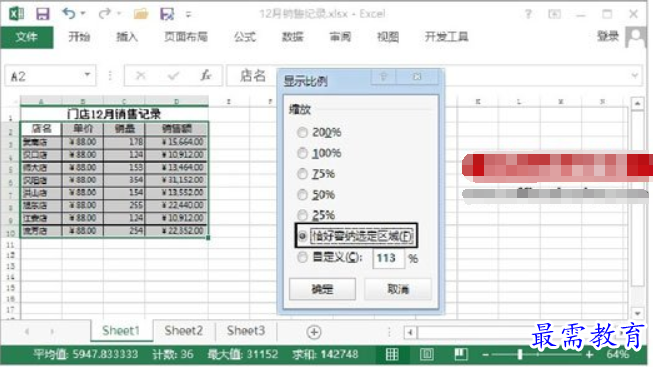This screenshot has width=653, height=367.
Task: Go to previous sheet tab arrow
Action: pos(27,332)
